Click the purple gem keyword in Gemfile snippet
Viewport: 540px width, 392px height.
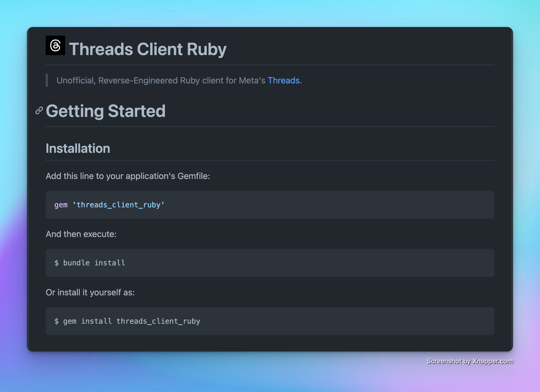click(x=61, y=205)
